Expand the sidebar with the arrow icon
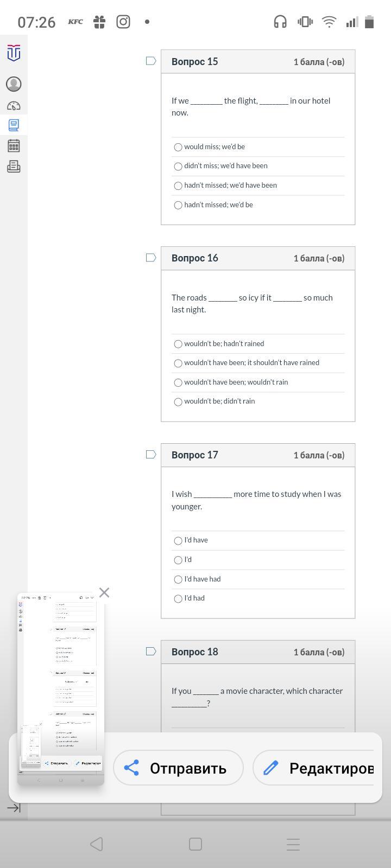 (x=14, y=808)
